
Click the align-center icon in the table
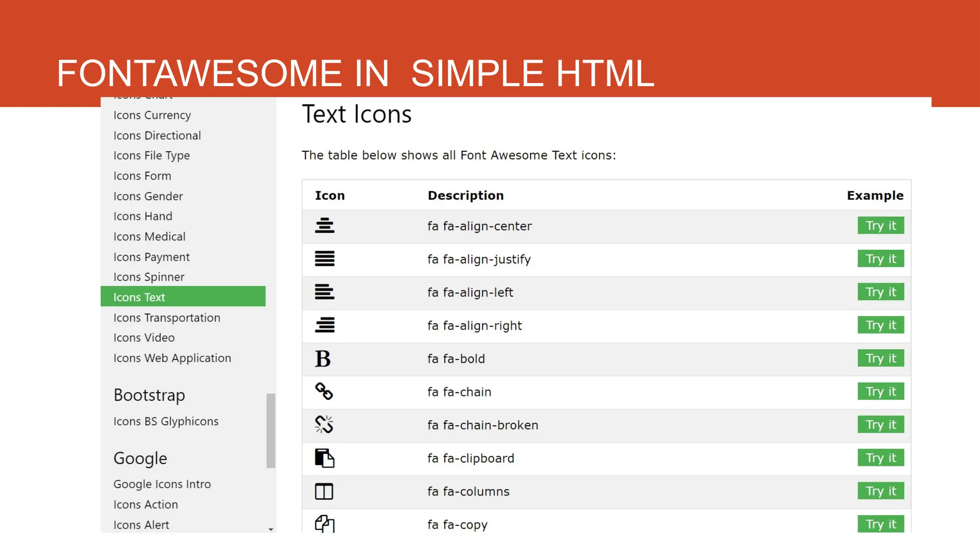point(324,225)
